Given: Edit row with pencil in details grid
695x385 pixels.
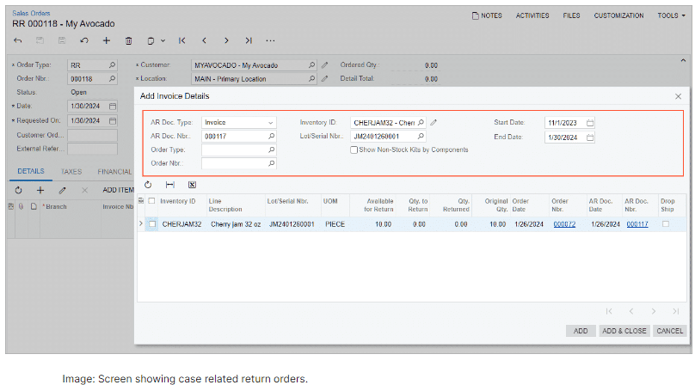Looking at the screenshot, I should point(62,190).
